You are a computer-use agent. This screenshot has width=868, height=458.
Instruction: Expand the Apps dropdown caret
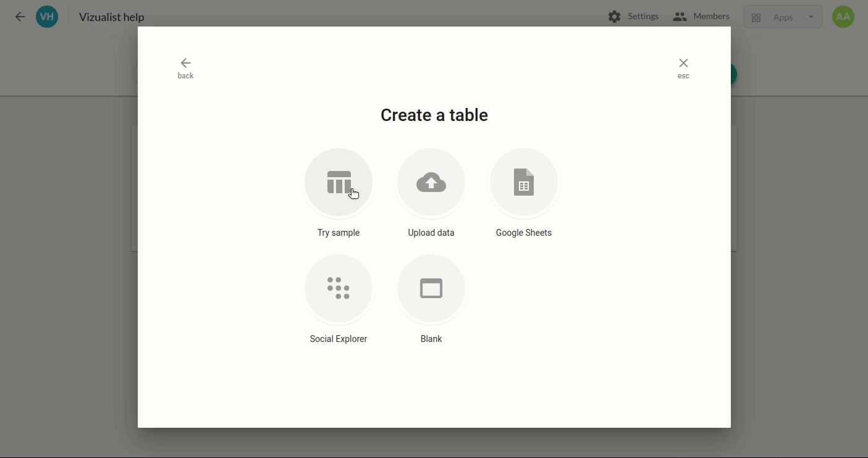pos(811,17)
